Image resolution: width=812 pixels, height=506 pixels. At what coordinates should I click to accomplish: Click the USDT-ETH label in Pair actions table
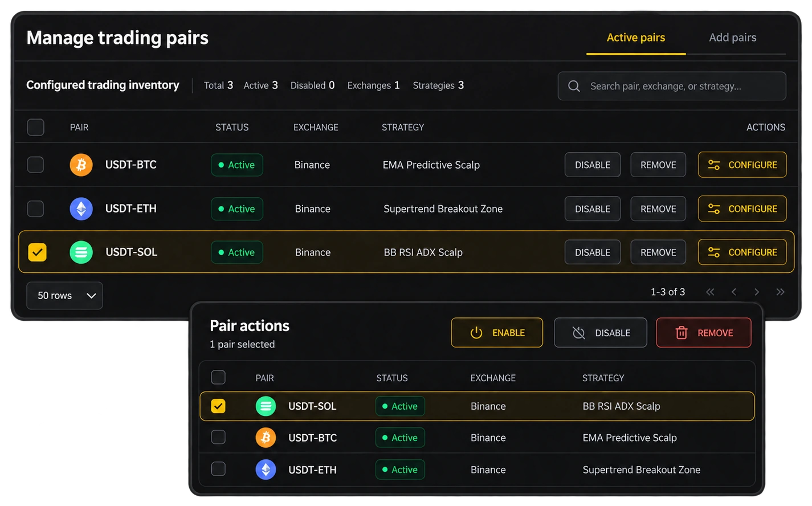coord(312,470)
